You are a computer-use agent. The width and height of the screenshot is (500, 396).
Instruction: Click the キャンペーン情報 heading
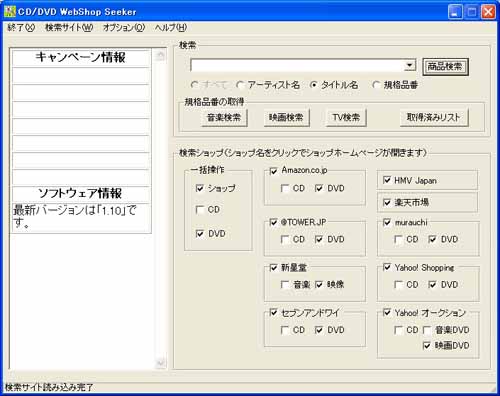[81, 57]
